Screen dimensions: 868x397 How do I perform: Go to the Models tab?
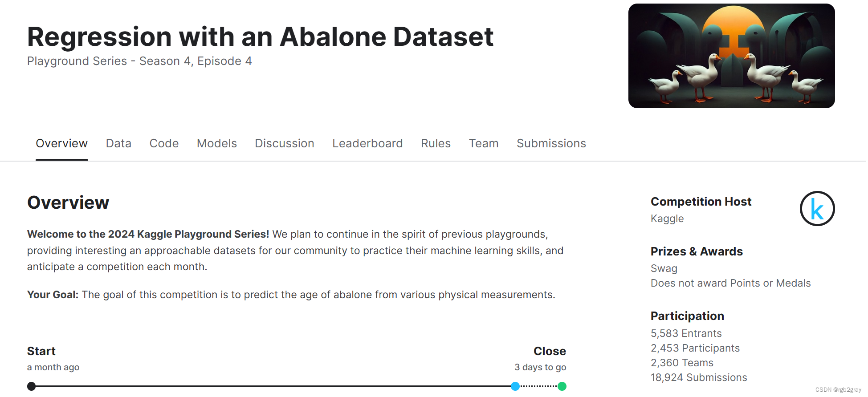point(217,143)
